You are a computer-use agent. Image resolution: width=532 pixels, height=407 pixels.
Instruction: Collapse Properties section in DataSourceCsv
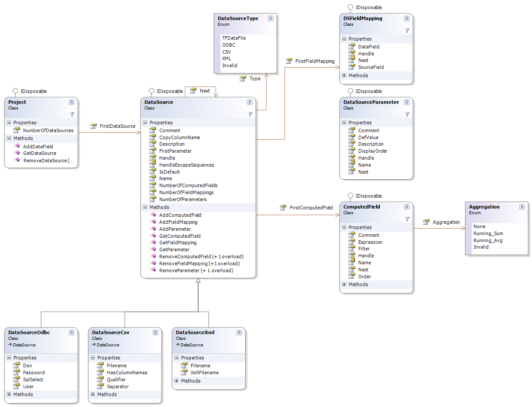(x=93, y=358)
